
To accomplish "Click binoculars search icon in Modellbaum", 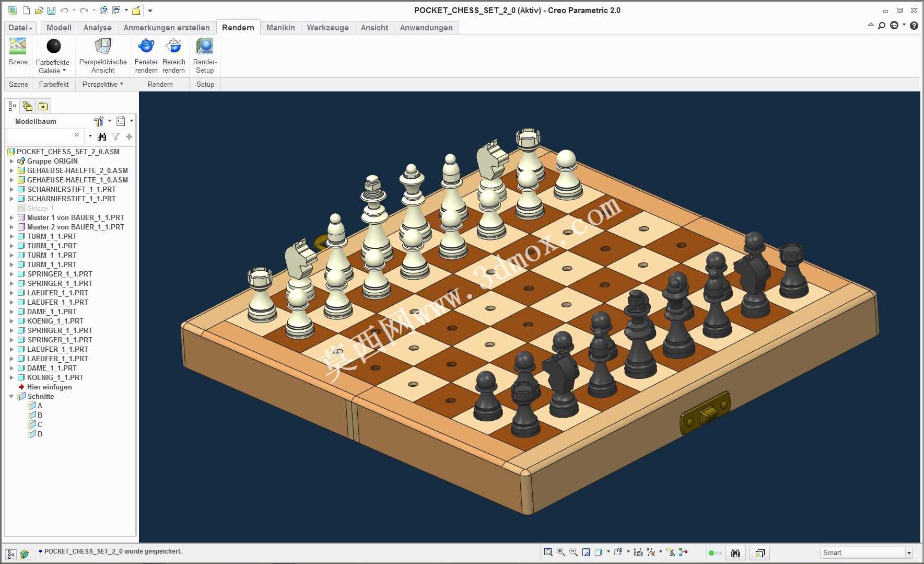I will point(102,136).
